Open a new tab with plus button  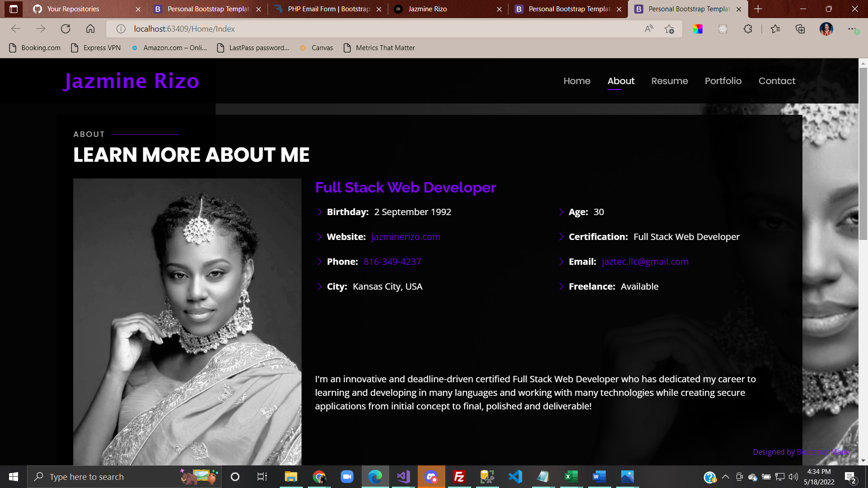tap(758, 9)
